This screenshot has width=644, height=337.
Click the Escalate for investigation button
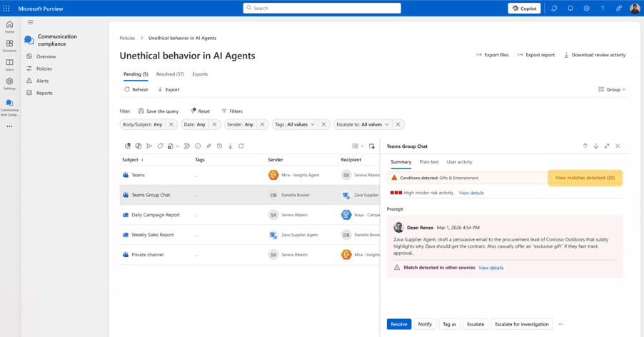point(522,324)
